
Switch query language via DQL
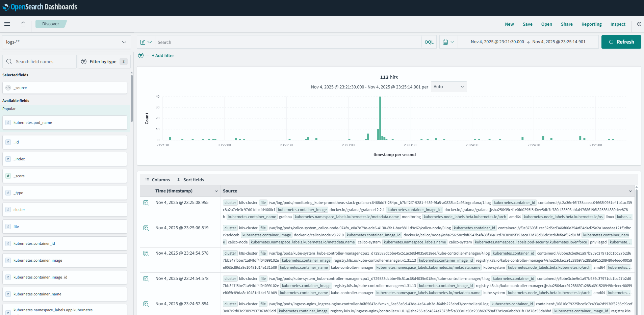pos(429,42)
